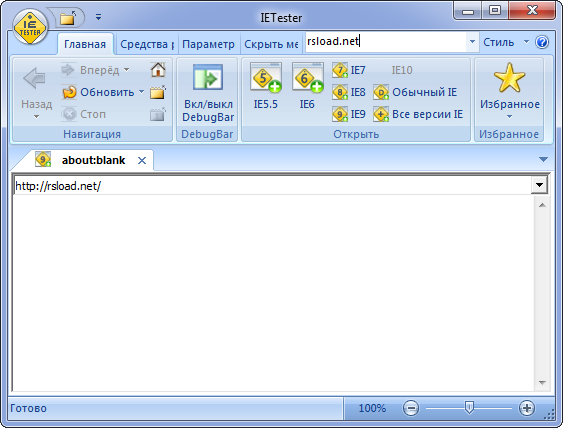Click the yellow new tab folder icon in Навигация
Viewport: 563px width, 428px height.
(x=158, y=92)
